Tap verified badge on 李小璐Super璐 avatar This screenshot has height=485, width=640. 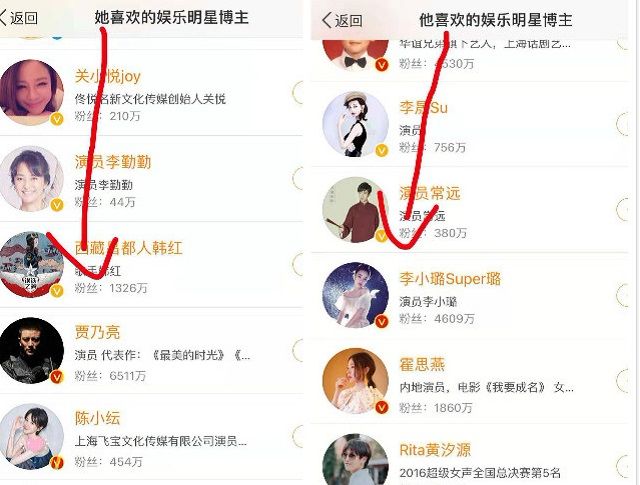click(x=382, y=321)
